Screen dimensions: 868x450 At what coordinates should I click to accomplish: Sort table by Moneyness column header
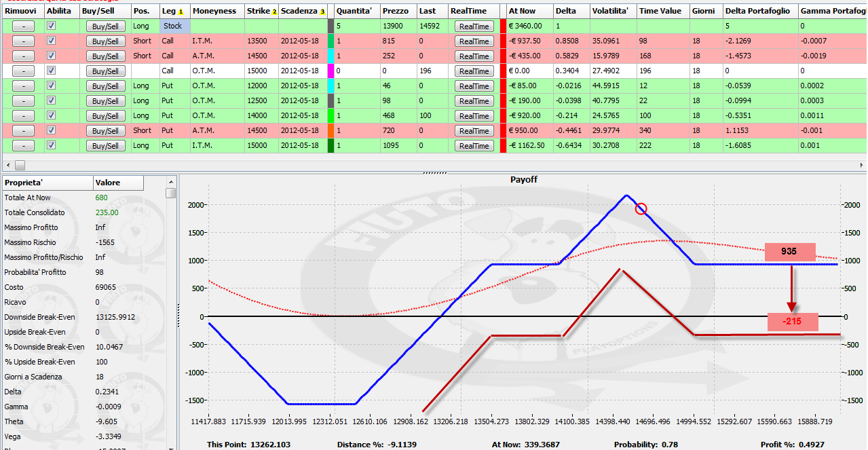[x=216, y=12]
